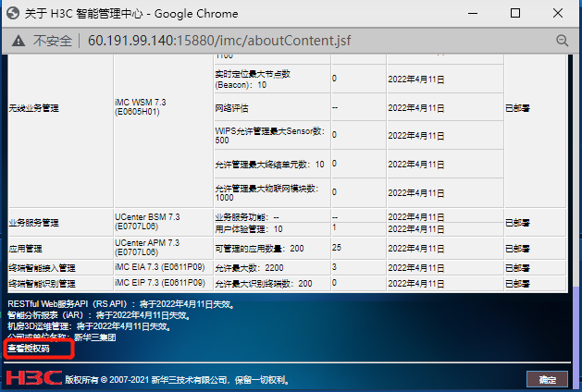
Task: Click WIPS允许管理最大Sensor数: 500 cell
Action: pyautogui.click(x=272, y=135)
